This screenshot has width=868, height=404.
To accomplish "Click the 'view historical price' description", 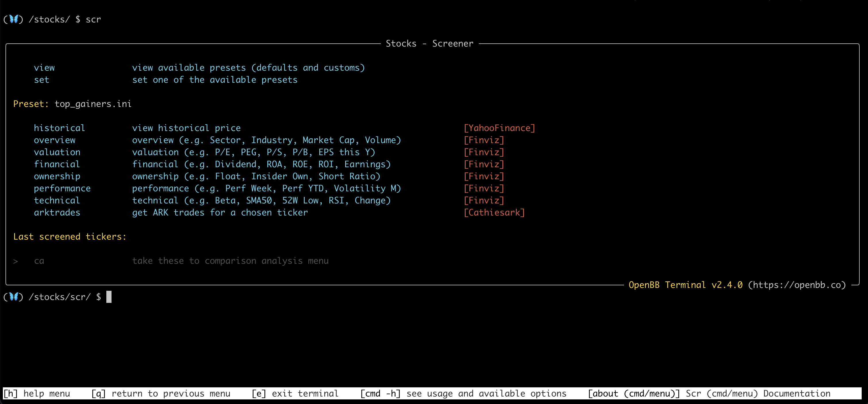I will [x=186, y=128].
